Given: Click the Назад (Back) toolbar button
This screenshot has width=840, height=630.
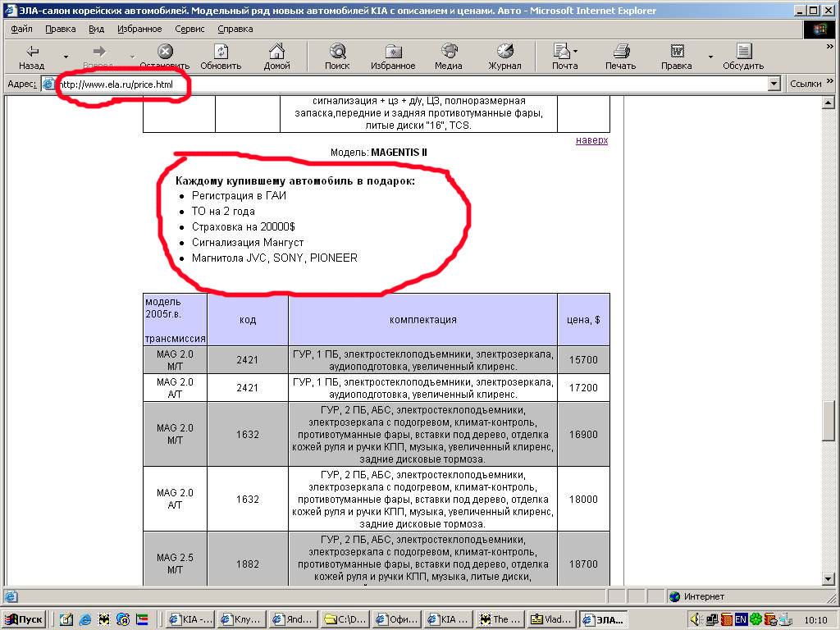Looking at the screenshot, I should [31, 56].
